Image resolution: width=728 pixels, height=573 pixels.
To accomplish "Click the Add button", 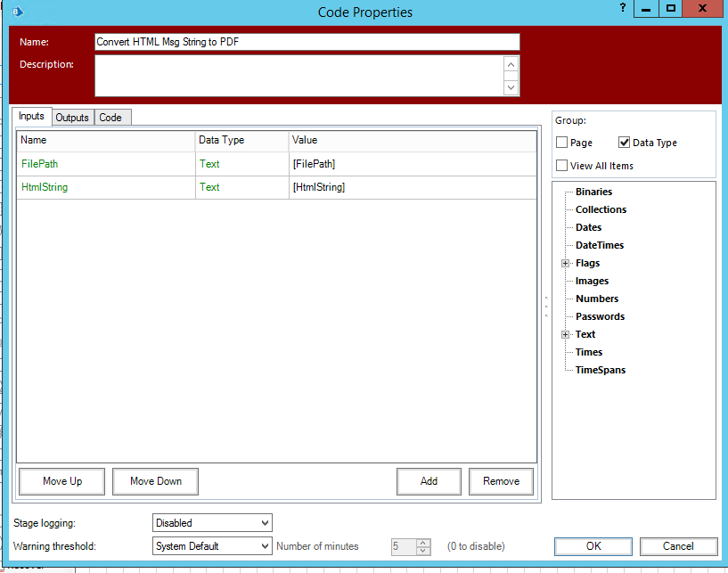I will click(x=429, y=481).
